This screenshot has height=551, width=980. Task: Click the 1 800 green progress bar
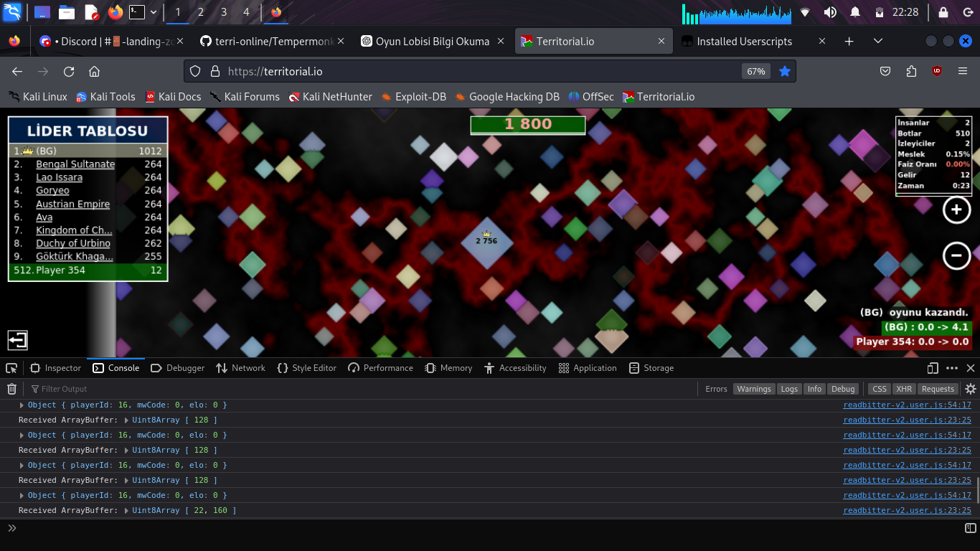528,124
